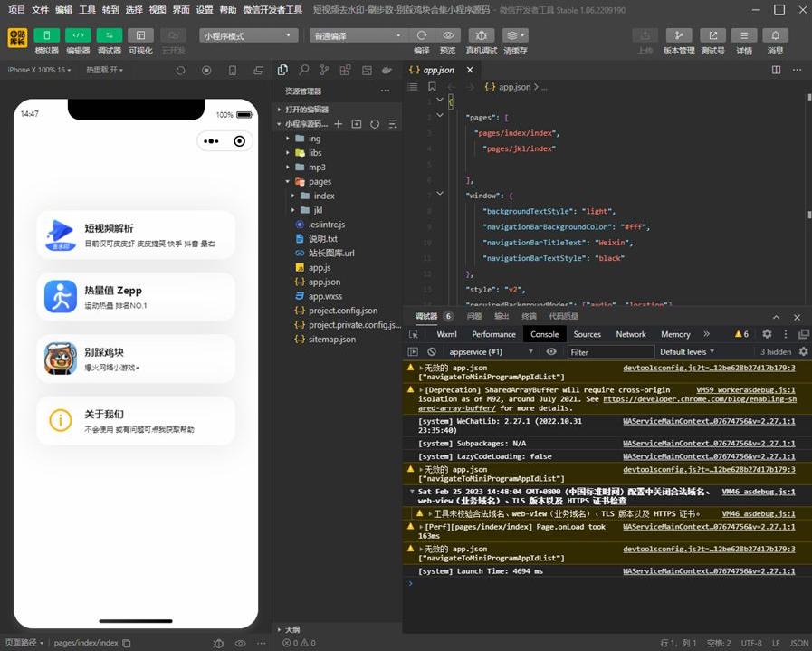Screen dimensions: 812x651
Task: Open the 短视频解析 card in the simulator
Action: click(136, 235)
